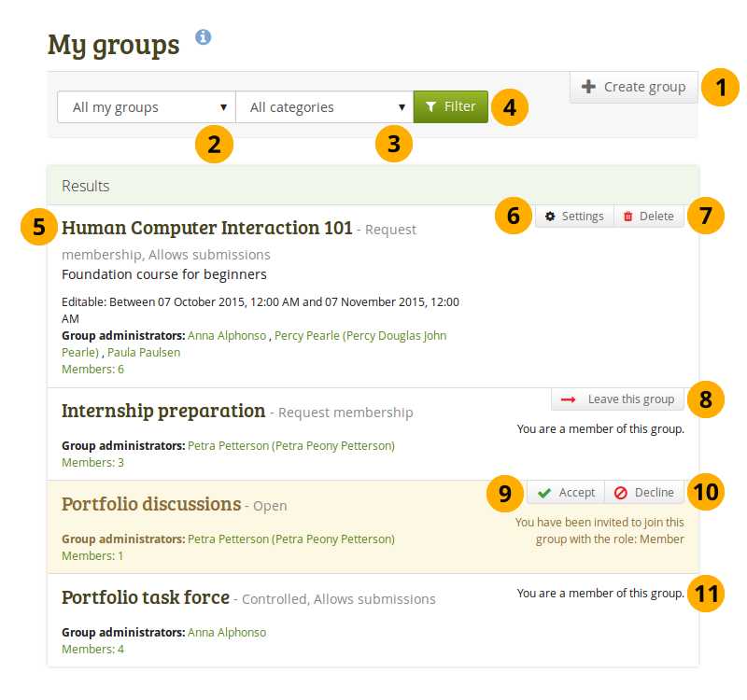Expand the 'All categories' dropdown
Image resolution: width=747 pixels, height=700 pixels.
point(324,107)
